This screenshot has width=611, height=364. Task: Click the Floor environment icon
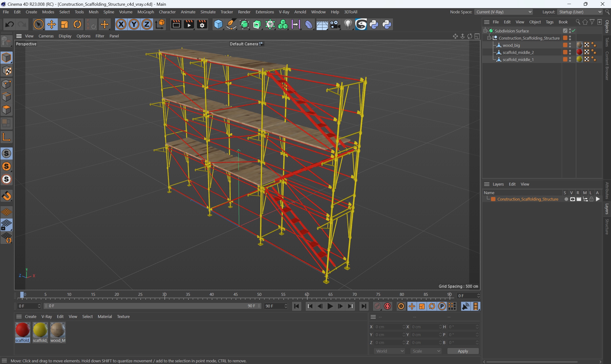[322, 25]
